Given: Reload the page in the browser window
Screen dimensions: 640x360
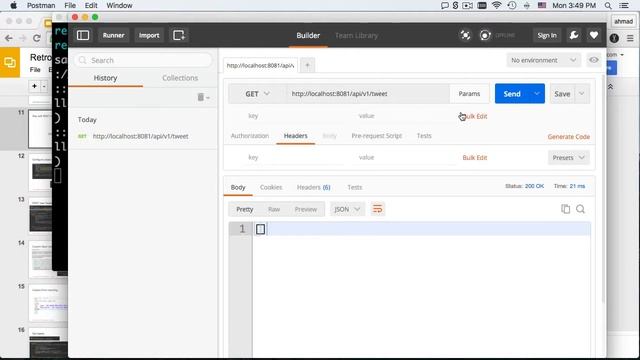Looking at the screenshot, I should (x=36, y=38).
